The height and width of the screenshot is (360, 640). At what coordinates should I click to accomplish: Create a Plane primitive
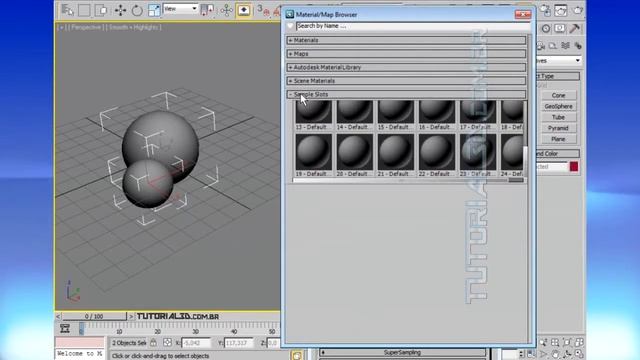click(558, 139)
